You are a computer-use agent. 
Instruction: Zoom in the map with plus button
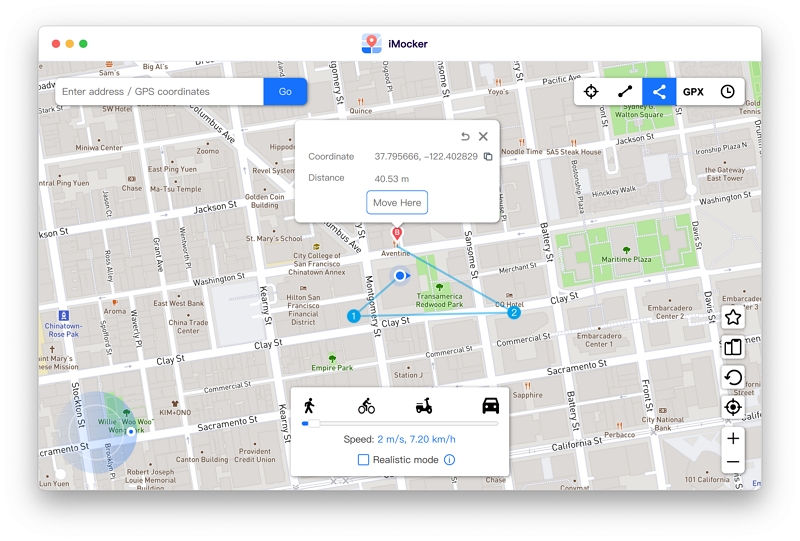pyautogui.click(x=733, y=438)
